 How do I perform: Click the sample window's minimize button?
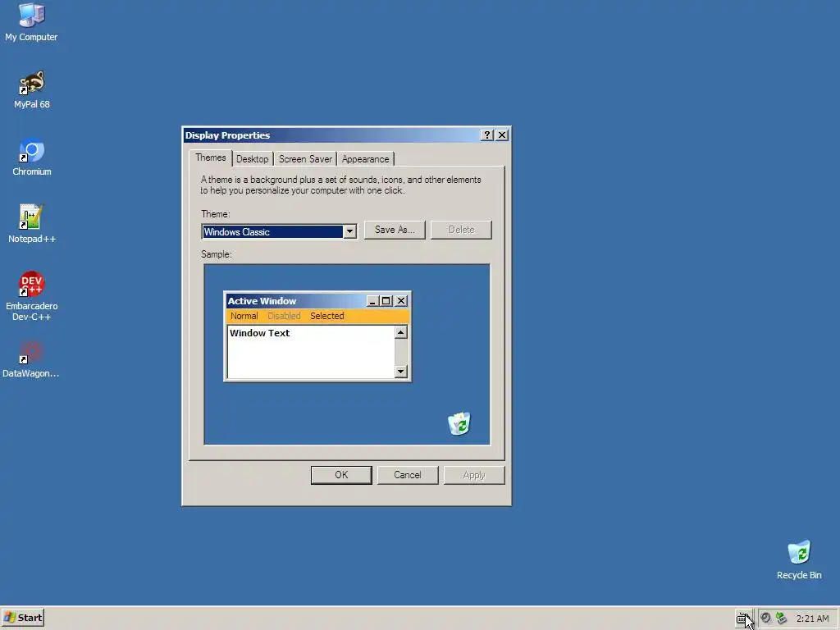pyautogui.click(x=373, y=301)
